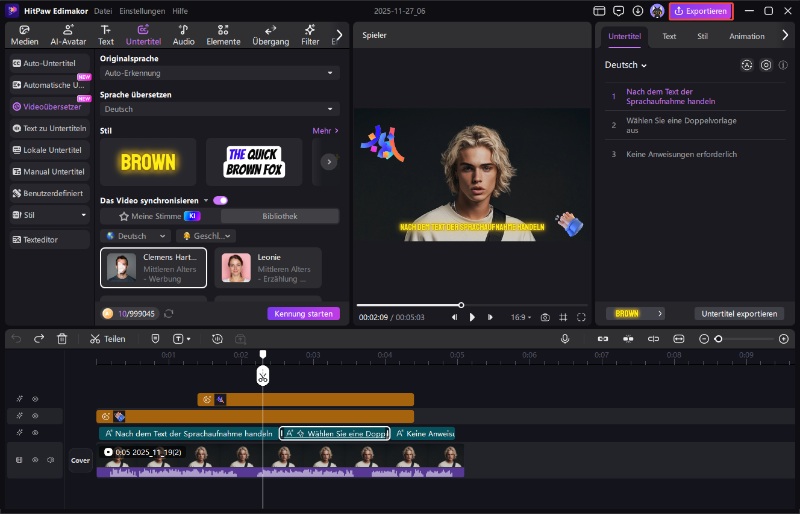This screenshot has width=800, height=514.
Task: Open the 16:9 aspect ratio dropdown
Action: coord(521,317)
